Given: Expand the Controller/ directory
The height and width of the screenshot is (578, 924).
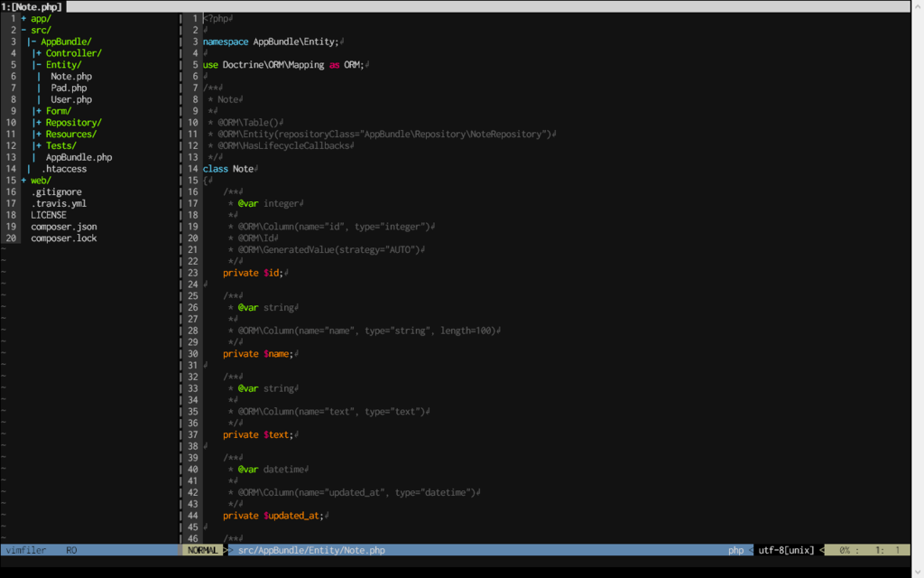Looking at the screenshot, I should (69, 53).
